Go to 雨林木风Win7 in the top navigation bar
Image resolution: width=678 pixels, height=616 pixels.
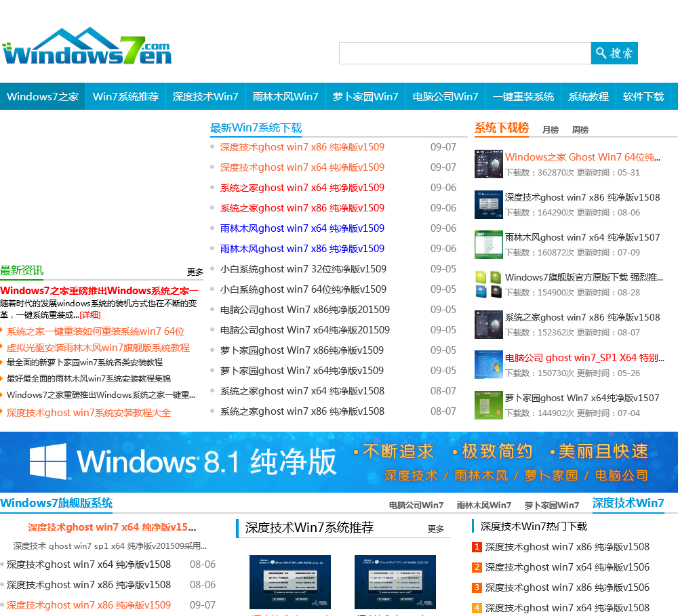coord(285,96)
